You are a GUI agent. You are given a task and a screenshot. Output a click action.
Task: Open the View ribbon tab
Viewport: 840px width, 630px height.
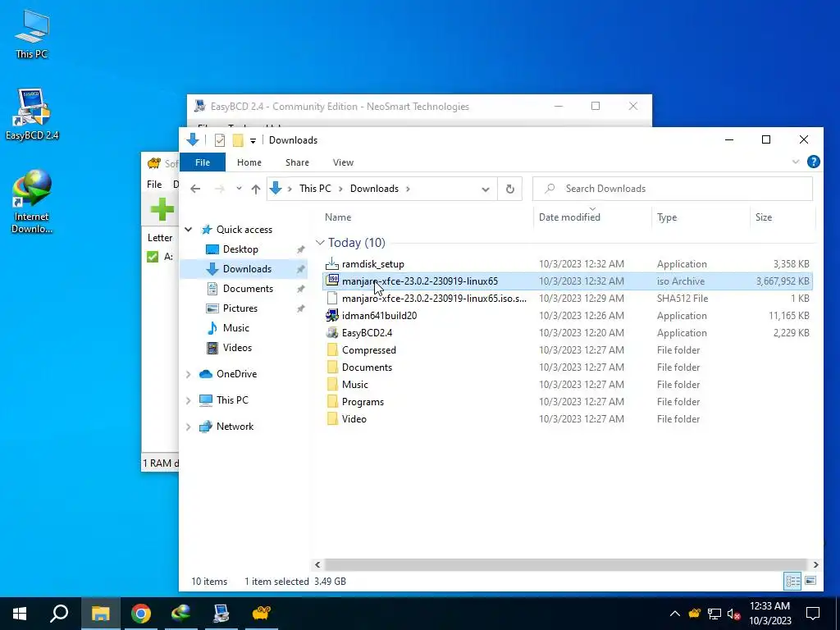click(x=343, y=162)
